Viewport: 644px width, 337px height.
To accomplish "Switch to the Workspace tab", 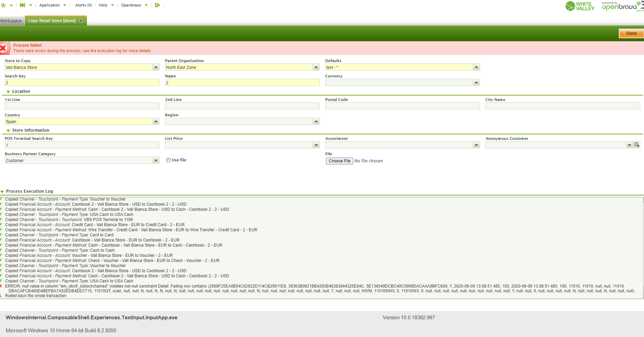I will tap(11, 21).
